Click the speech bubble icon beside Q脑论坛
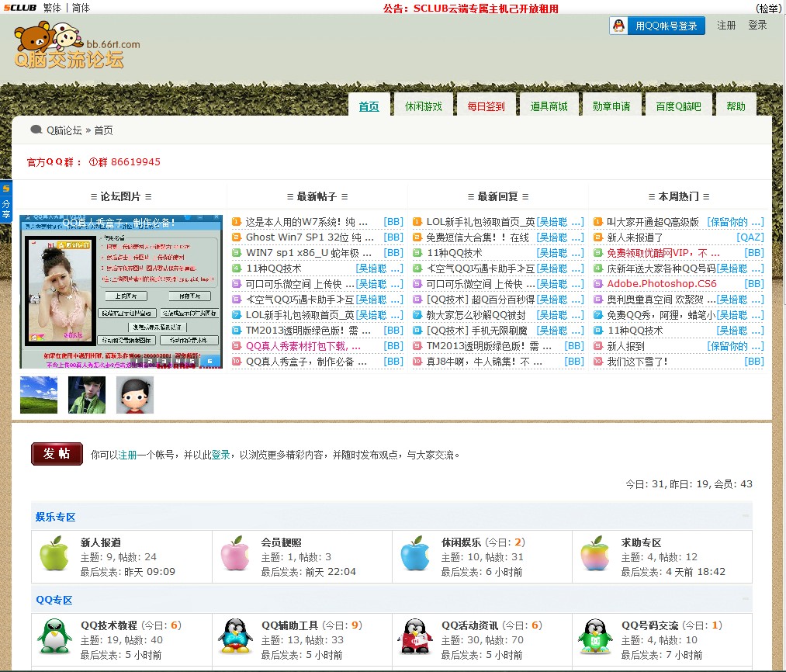 coord(36,130)
